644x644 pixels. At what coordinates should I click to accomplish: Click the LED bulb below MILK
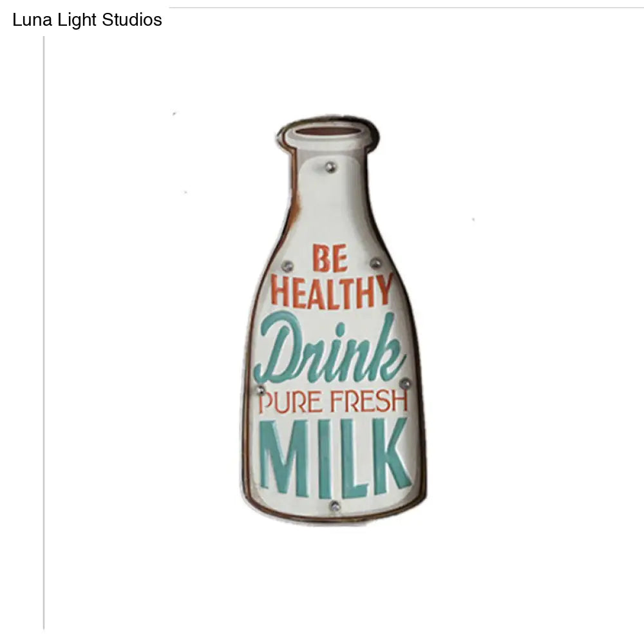[335, 506]
